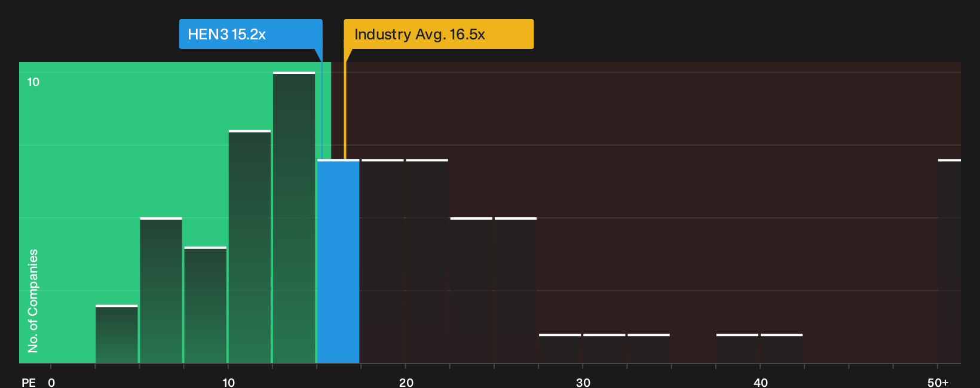Select the green bar starting at PE 10
Viewport: 980px width, 388px height.
pyautogui.click(x=250, y=247)
